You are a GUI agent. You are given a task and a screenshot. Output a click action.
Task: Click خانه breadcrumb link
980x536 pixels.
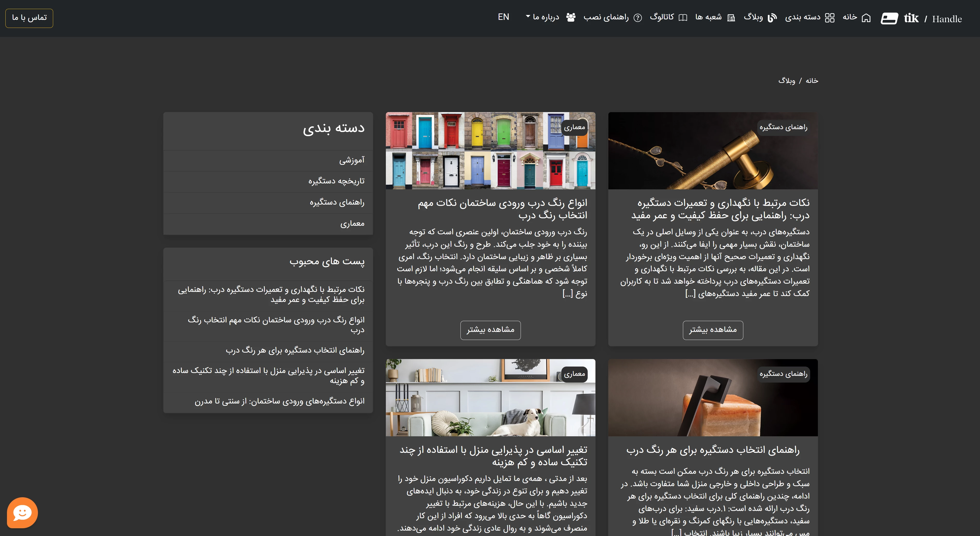click(812, 81)
